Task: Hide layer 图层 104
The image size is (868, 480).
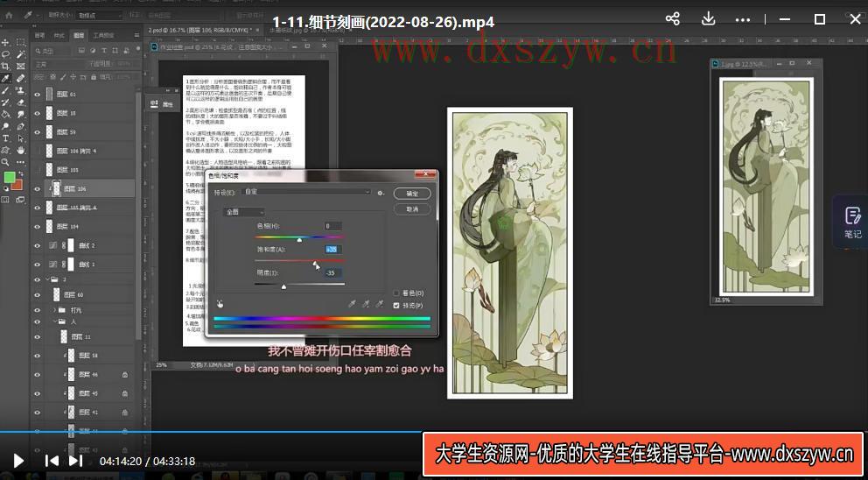Action: point(37,227)
